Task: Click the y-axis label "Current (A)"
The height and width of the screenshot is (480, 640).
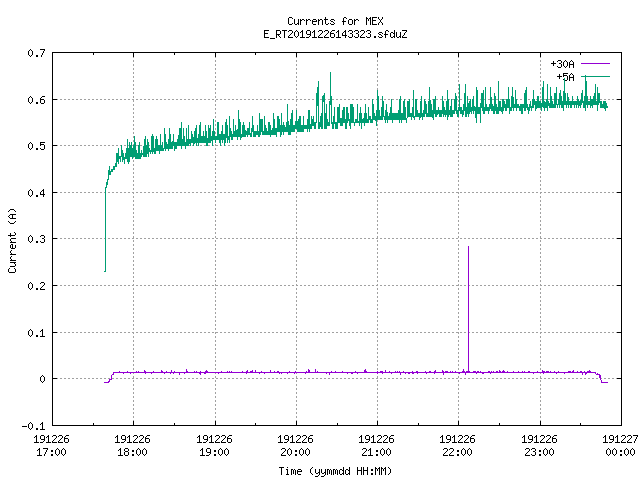Action: click(12, 240)
